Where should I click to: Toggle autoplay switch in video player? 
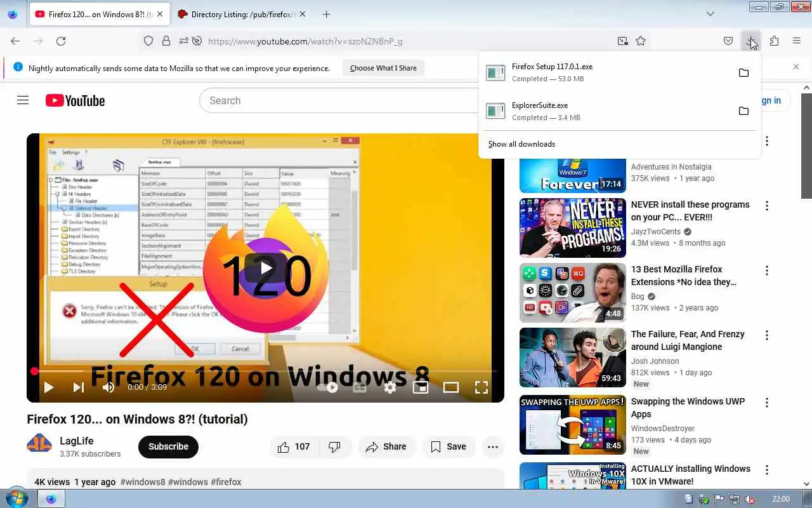pos(329,387)
